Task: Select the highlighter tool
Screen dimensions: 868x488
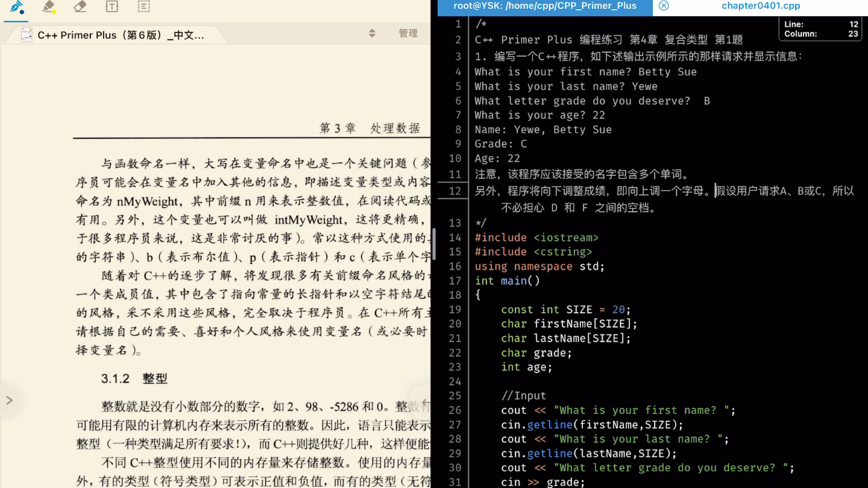Action: (49, 7)
